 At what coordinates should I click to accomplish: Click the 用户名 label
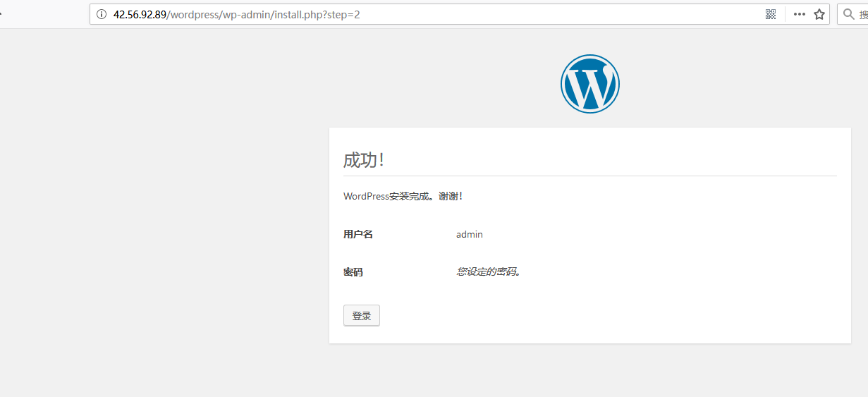(357, 234)
